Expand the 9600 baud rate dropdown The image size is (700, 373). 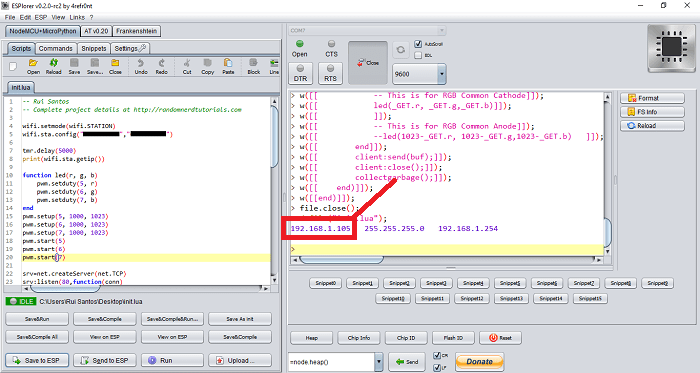tap(442, 74)
